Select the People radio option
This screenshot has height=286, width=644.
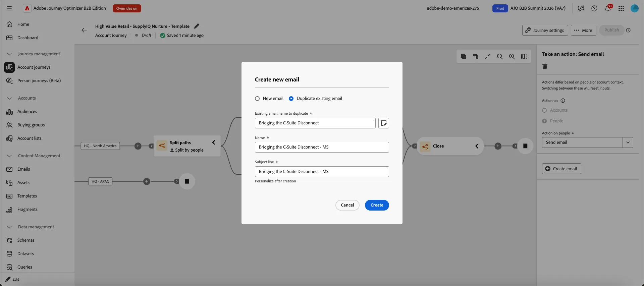pos(544,121)
